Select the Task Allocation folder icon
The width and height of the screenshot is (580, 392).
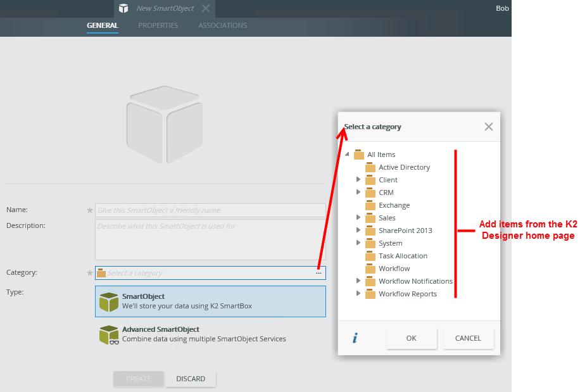pos(370,256)
